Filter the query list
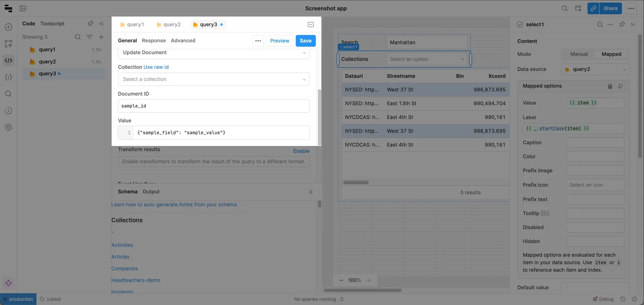 (89, 37)
